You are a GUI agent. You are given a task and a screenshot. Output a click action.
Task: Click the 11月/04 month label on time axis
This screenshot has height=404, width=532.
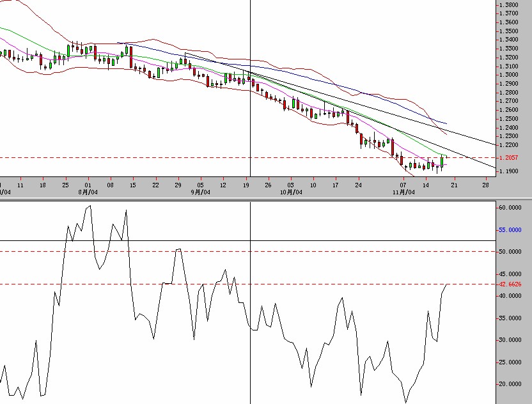(403, 192)
